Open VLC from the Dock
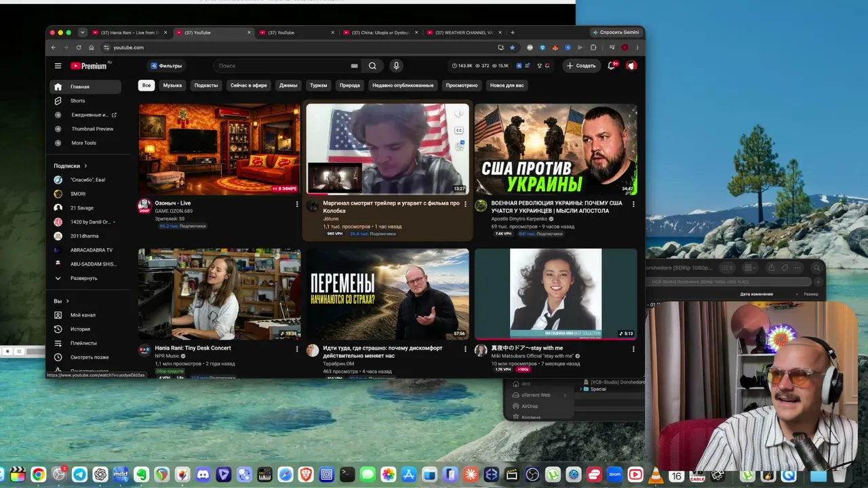This screenshot has width=868, height=488. click(x=656, y=475)
